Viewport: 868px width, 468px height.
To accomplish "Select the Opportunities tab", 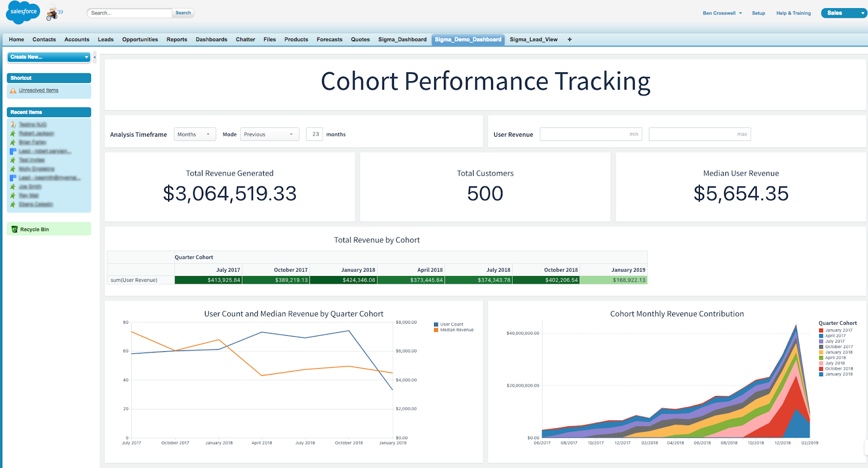I will (140, 40).
